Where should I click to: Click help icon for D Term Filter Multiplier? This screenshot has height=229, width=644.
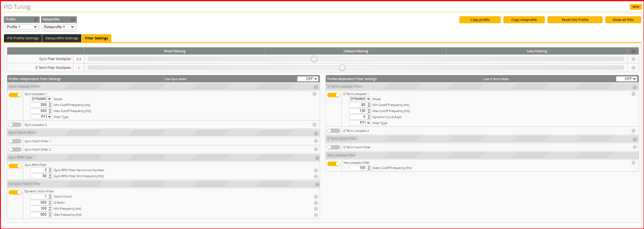[x=633, y=68]
